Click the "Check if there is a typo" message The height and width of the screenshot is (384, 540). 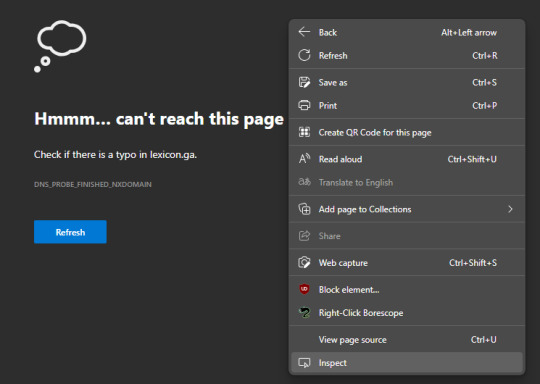coord(115,155)
